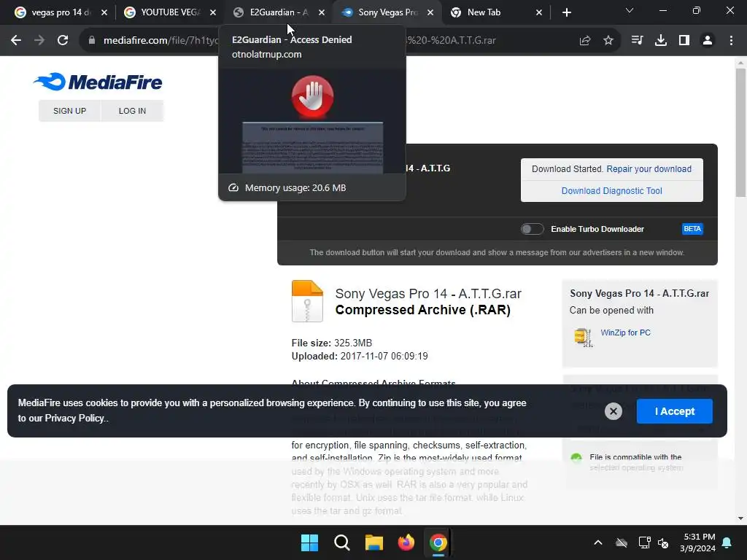Go back to the previous page
This screenshot has width=747, height=560.
coord(16,41)
